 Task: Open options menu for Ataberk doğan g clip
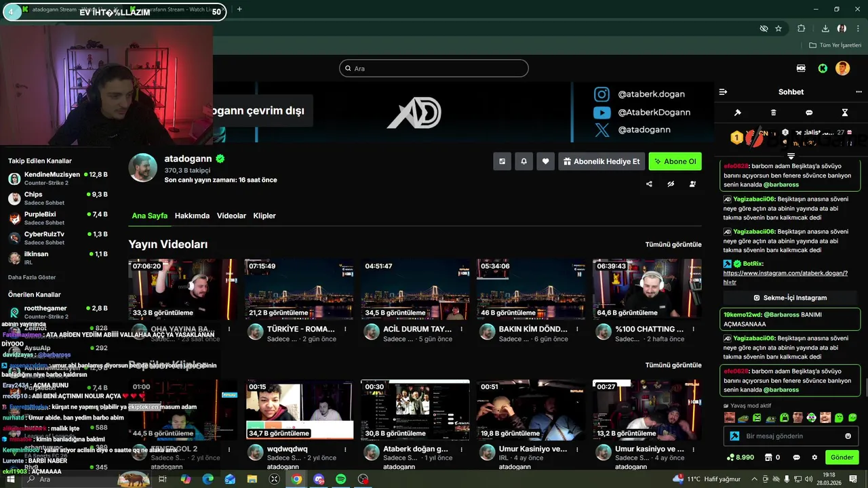pos(461,449)
